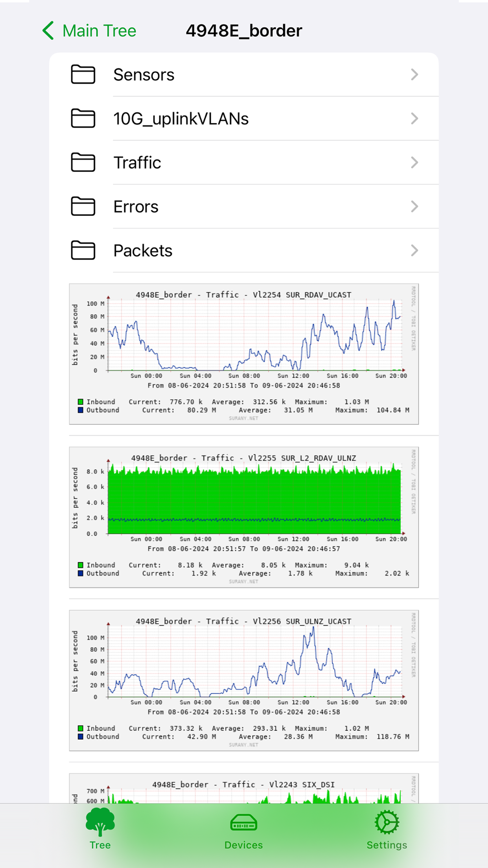Image resolution: width=488 pixels, height=868 pixels.
Task: Open the Vl2243 SIX_DSI traffic graph
Action: coord(244,788)
